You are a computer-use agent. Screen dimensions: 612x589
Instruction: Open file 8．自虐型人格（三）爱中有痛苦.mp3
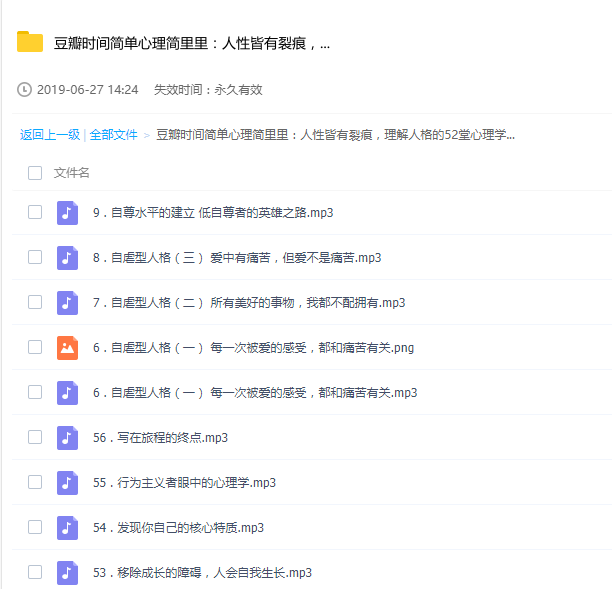click(x=237, y=258)
